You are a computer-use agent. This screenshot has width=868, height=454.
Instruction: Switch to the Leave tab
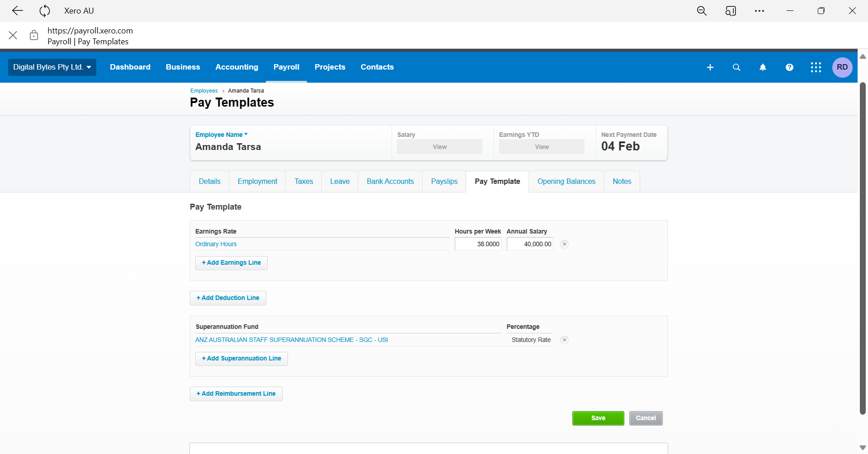340,182
